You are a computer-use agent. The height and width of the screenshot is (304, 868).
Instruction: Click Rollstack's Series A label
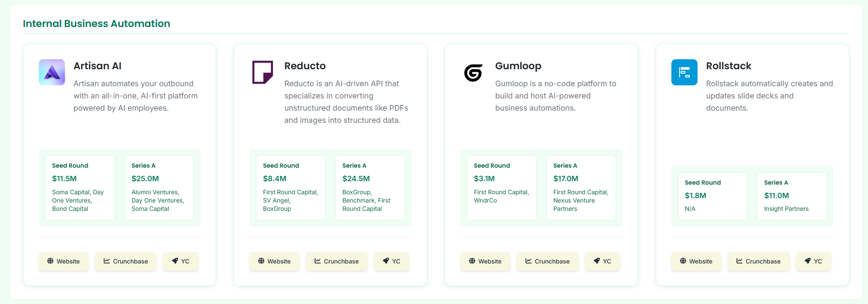coord(776,182)
